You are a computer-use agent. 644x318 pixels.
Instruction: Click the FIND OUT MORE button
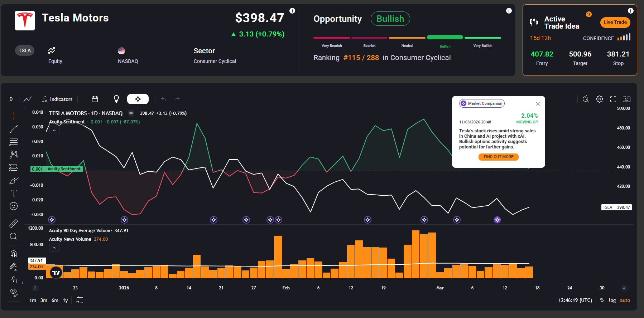tap(498, 157)
